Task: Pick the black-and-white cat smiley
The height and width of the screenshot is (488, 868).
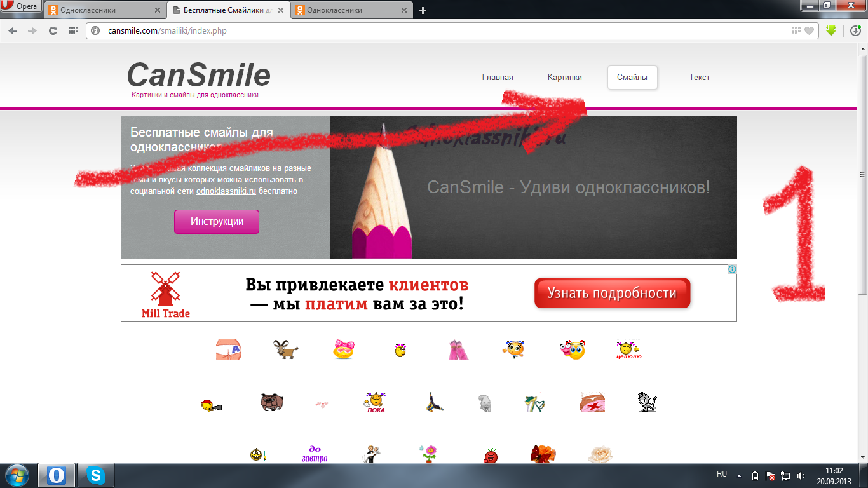Action: 647,402
